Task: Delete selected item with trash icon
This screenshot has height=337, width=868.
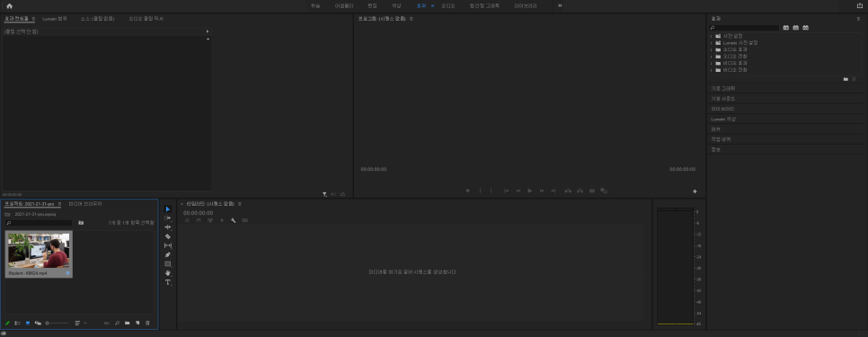Action: pos(147,323)
